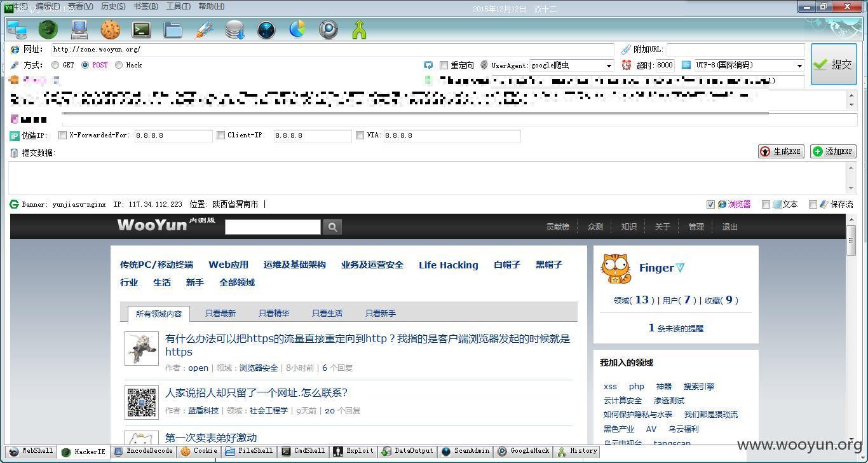Click the 添加EXP button
Viewport: 868px width, 463px height.
833,151
